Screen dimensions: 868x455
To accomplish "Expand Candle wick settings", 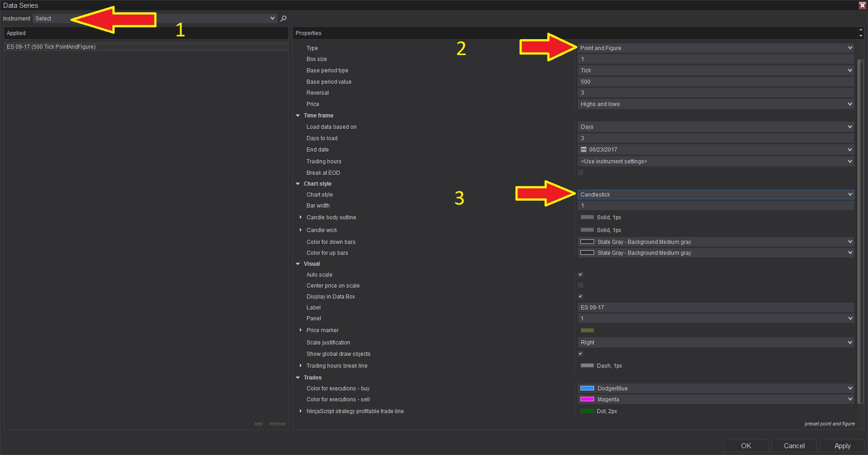I will click(x=301, y=230).
